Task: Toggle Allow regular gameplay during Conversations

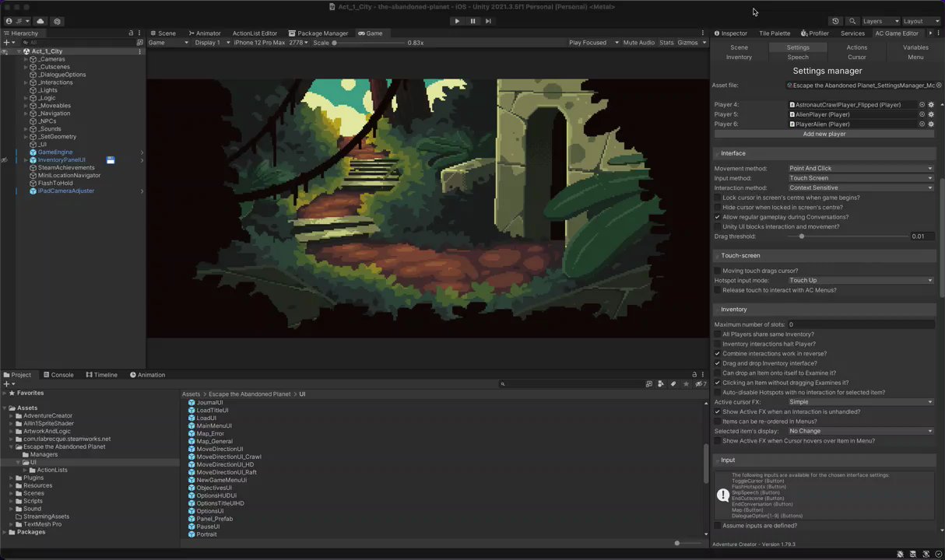Action: pos(718,217)
